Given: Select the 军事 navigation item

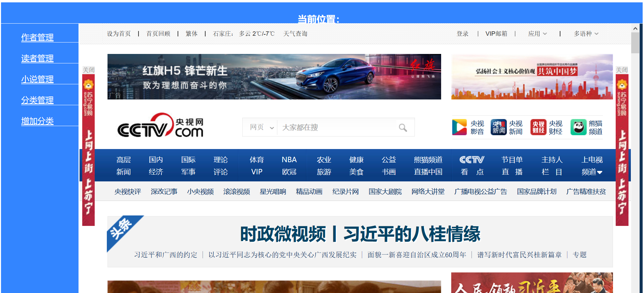Looking at the screenshot, I should tap(188, 172).
